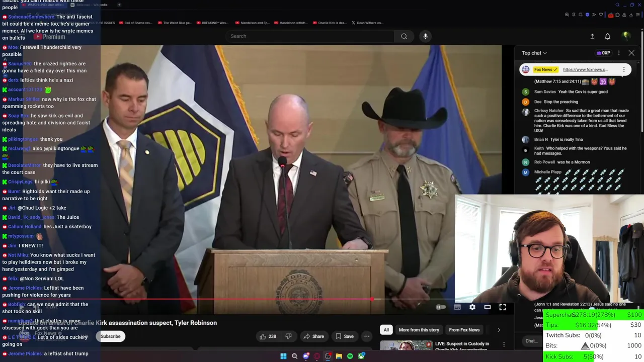
Task: Open the YouTube account avatar
Action: [625, 36]
